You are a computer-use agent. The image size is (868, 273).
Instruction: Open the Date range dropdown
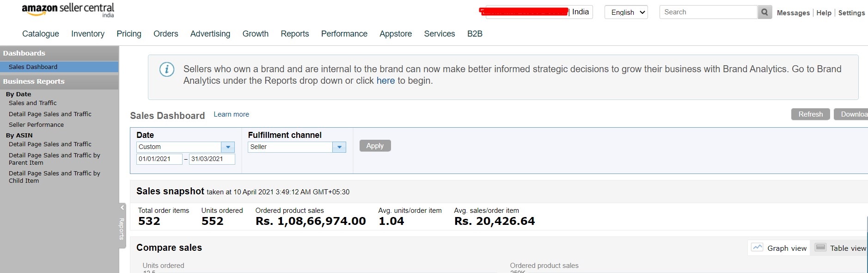point(228,147)
